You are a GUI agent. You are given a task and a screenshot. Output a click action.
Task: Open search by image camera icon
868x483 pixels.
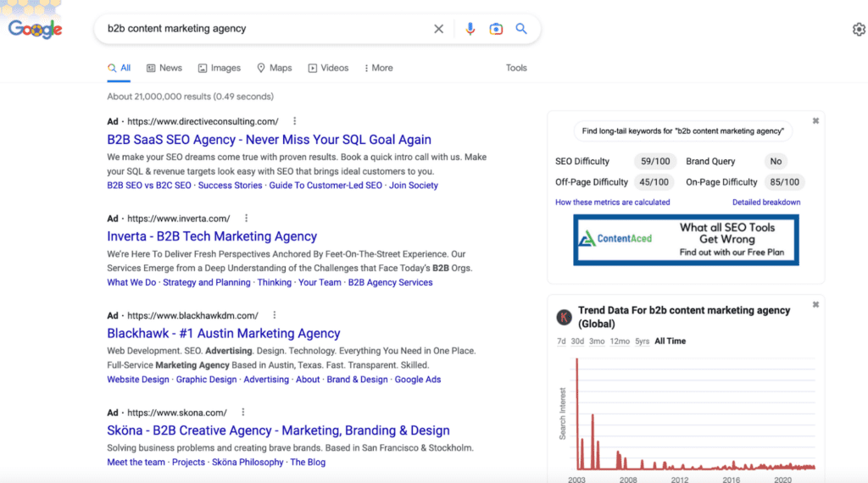[496, 29]
